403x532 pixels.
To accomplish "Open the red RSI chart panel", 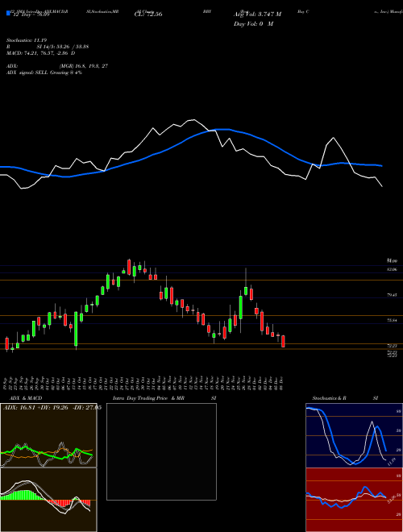I will (x=354, y=500).
